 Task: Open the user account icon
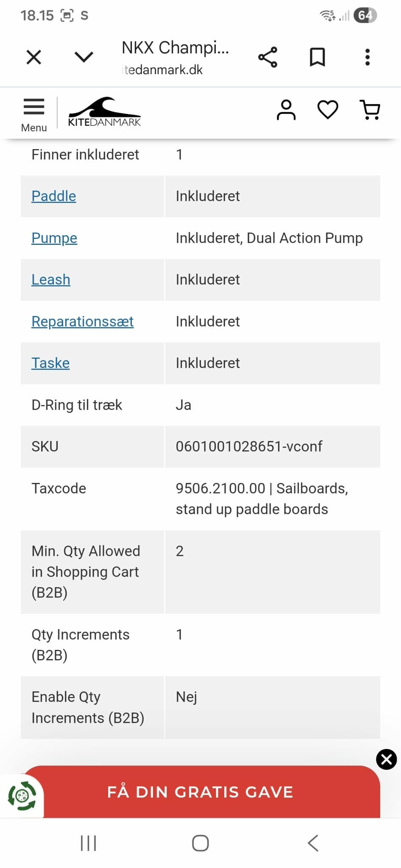click(286, 110)
